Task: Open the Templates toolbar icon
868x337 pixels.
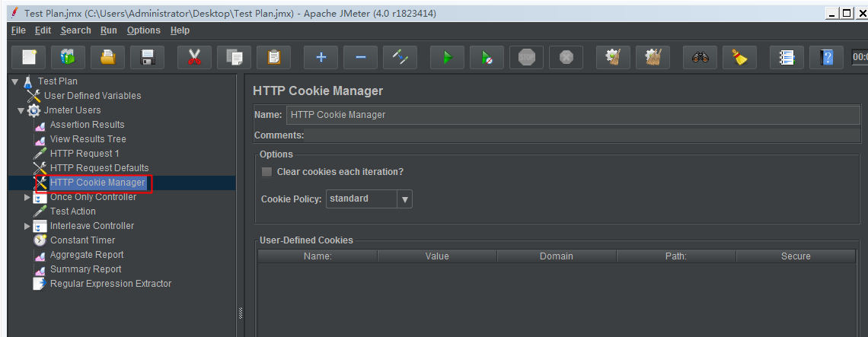Action: click(x=68, y=57)
